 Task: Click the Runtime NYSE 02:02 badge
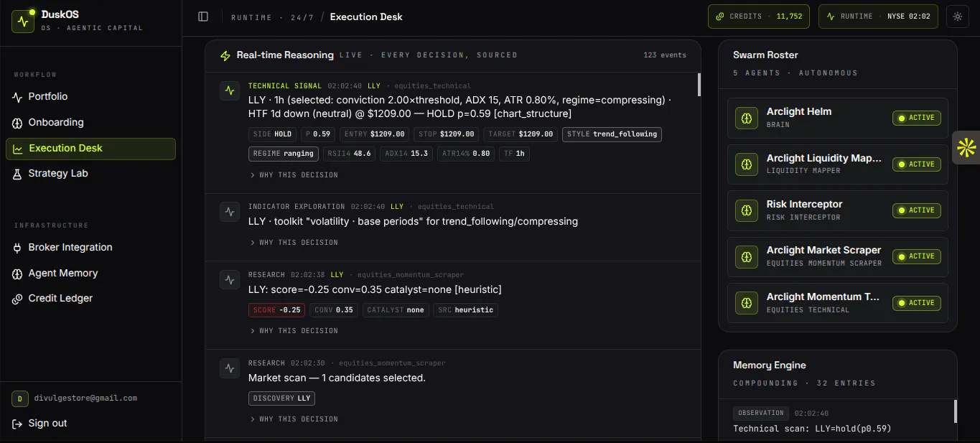pos(878,17)
